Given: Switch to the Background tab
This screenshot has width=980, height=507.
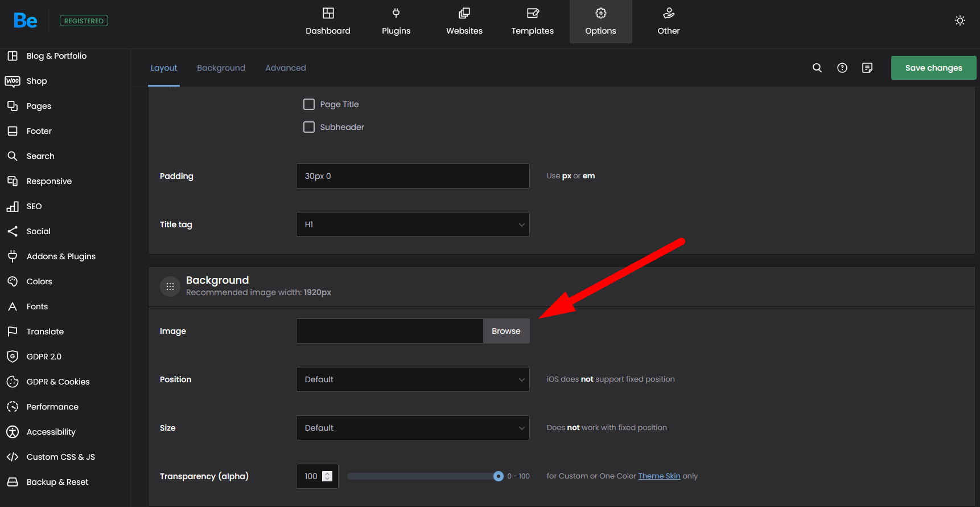Looking at the screenshot, I should click(221, 68).
